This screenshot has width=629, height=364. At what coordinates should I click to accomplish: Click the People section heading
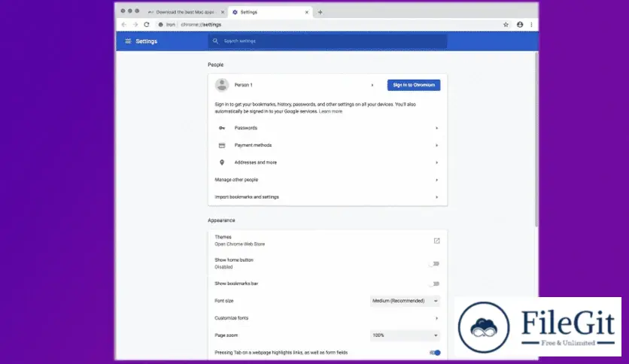pyautogui.click(x=215, y=65)
